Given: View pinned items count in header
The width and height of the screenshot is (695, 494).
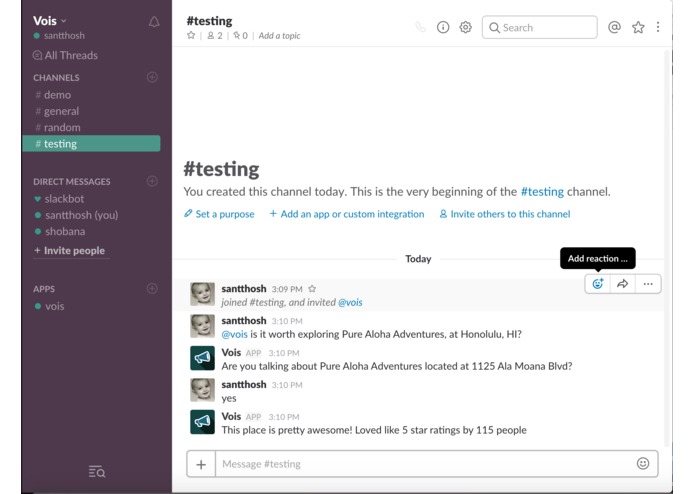Looking at the screenshot, I should pyautogui.click(x=241, y=35).
